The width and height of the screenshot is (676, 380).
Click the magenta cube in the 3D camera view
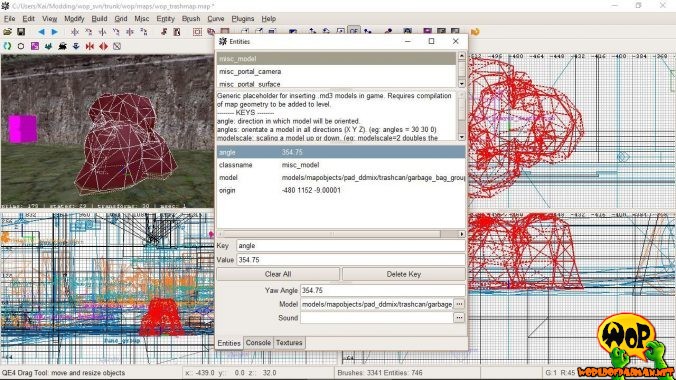pos(23,128)
